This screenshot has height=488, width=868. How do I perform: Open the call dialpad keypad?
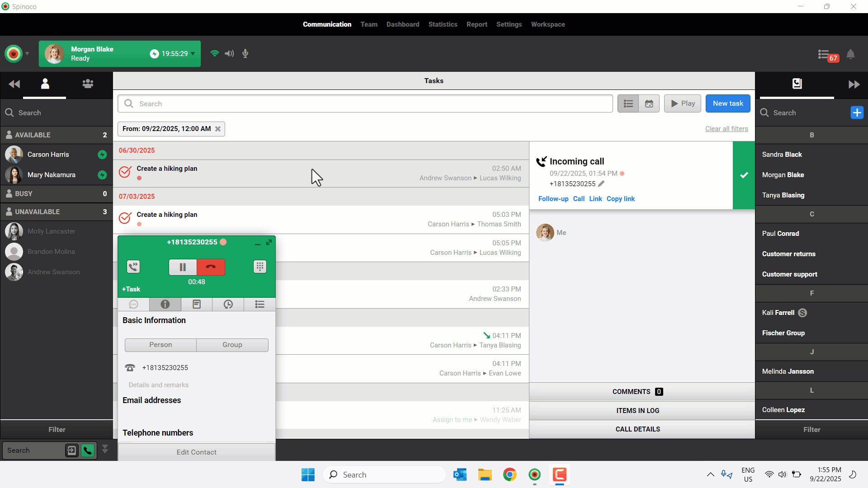260,267
